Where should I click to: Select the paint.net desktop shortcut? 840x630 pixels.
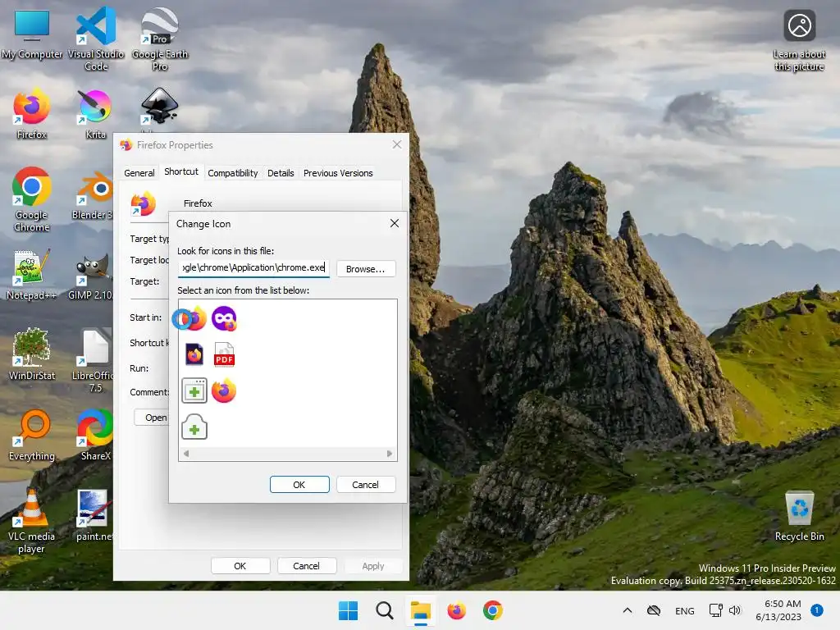(94, 515)
